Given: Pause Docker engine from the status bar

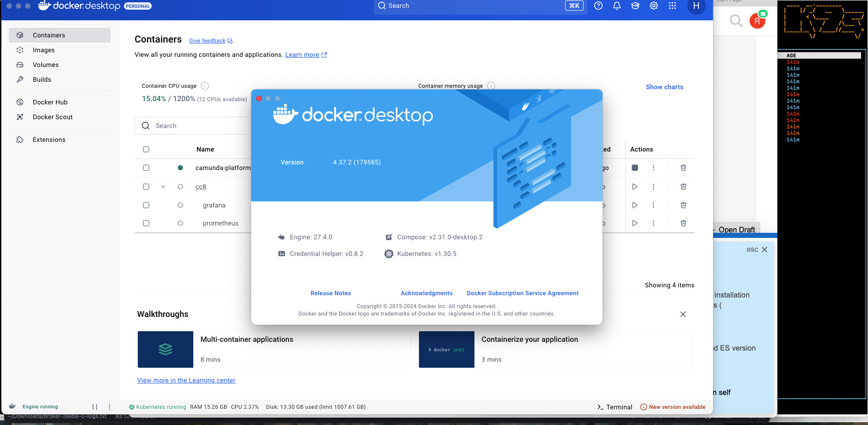Looking at the screenshot, I should point(95,407).
